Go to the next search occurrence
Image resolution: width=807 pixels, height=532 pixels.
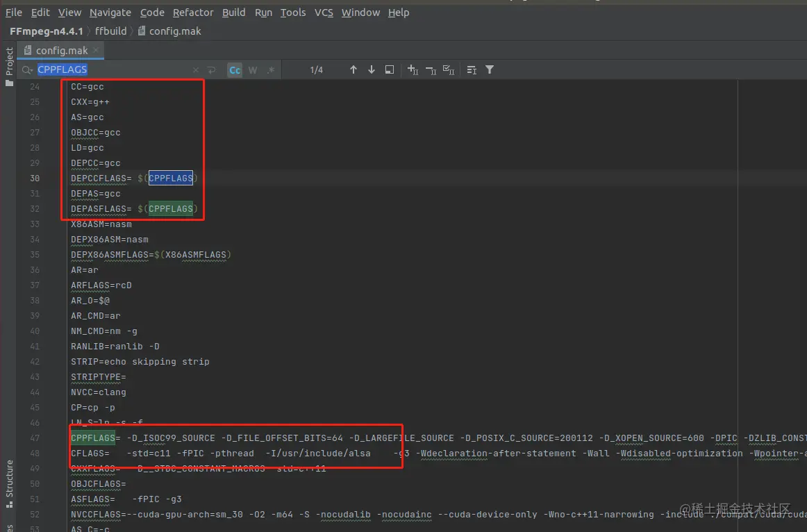372,69
